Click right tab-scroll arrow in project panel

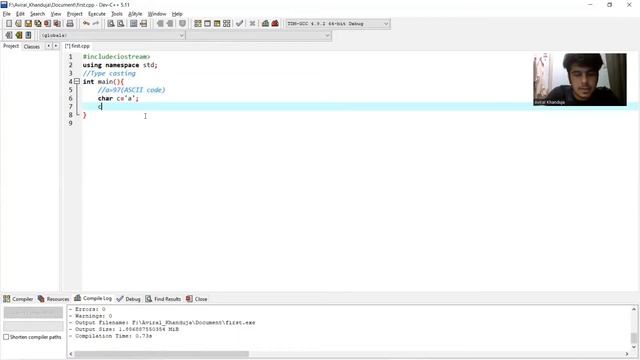(x=56, y=46)
